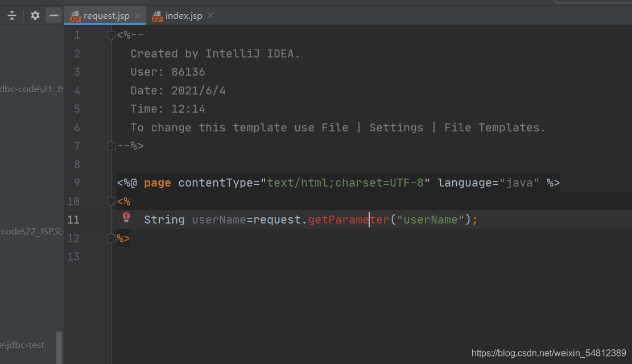Open the editor settings gear icon

point(35,15)
